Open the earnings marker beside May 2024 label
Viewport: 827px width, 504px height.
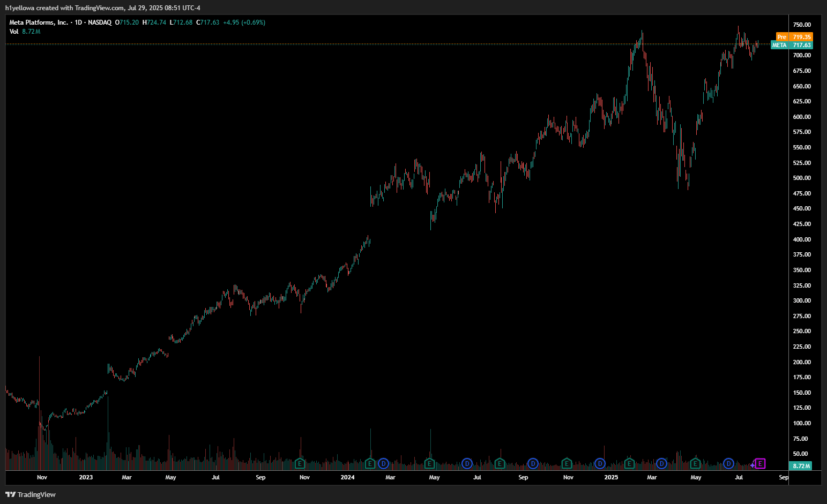[x=429, y=463]
